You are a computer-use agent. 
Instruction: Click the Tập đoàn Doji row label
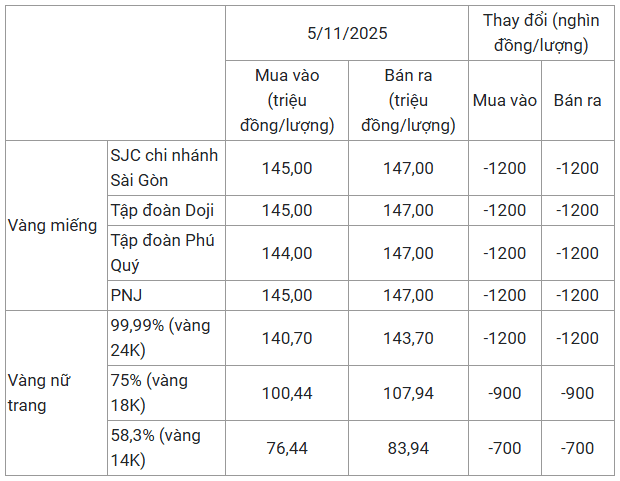pyautogui.click(x=163, y=210)
